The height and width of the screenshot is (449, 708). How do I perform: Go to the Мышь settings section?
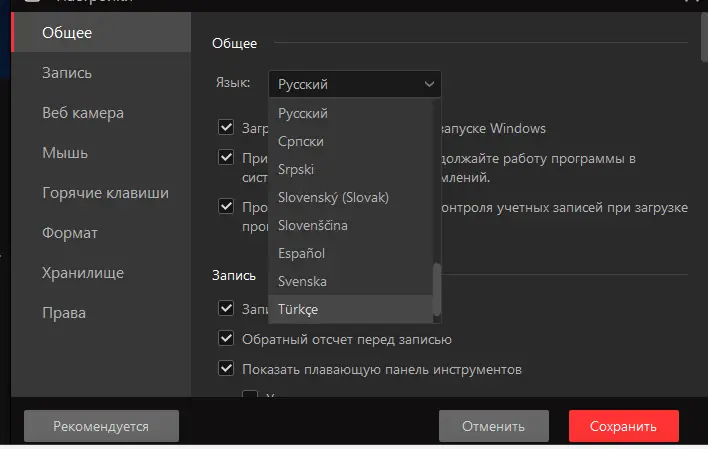[x=65, y=153]
